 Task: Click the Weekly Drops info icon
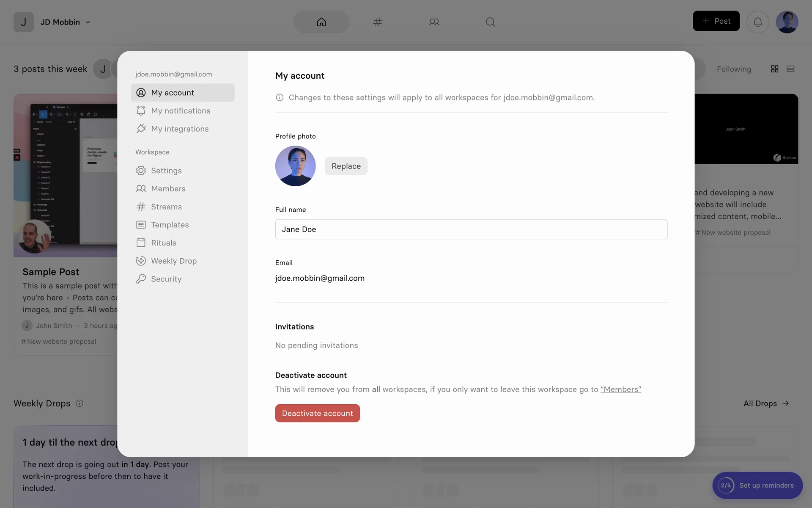[80, 403]
